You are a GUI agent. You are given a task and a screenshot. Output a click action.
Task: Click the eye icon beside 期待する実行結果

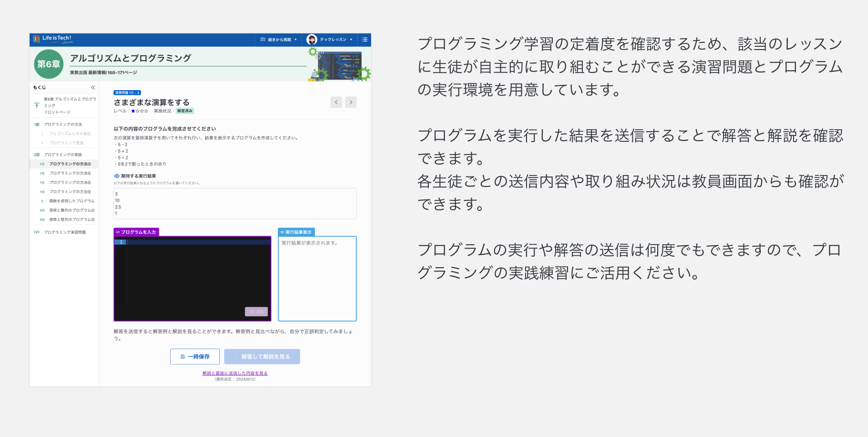(x=117, y=176)
